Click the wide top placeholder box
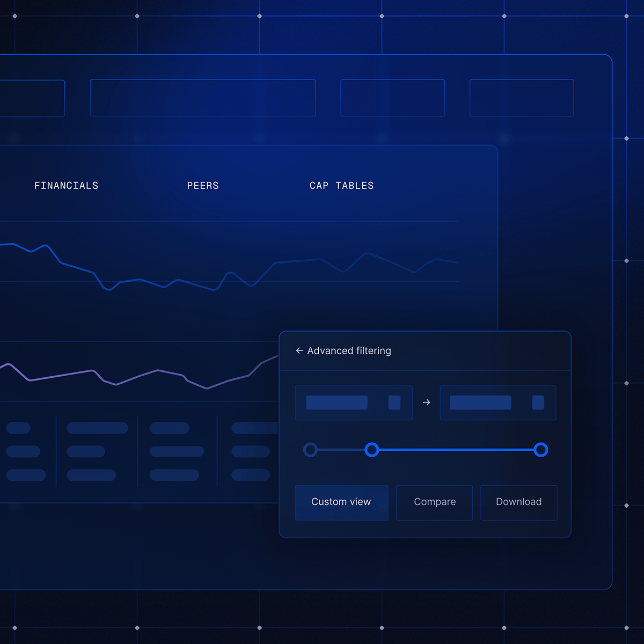This screenshot has height=644, width=644. coord(203,98)
